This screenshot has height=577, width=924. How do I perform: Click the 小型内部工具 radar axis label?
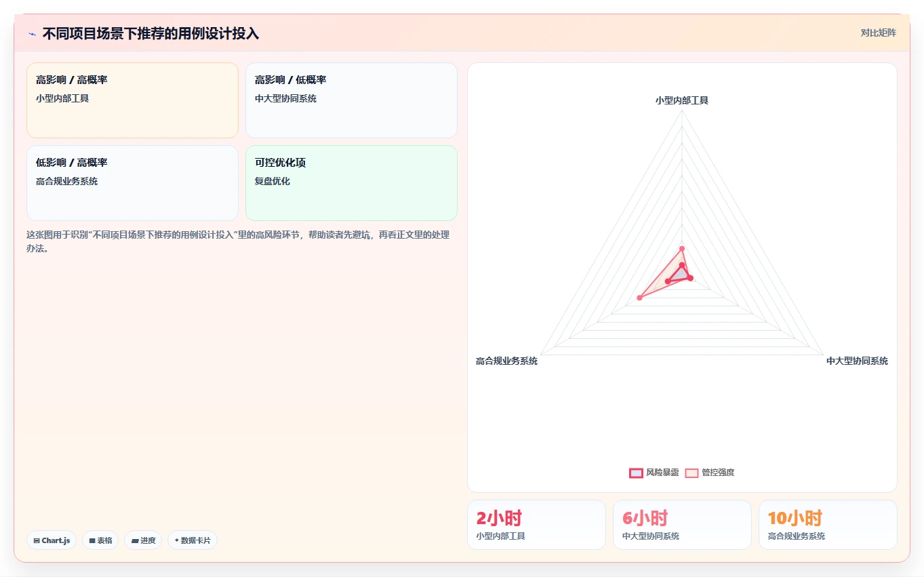pyautogui.click(x=682, y=100)
